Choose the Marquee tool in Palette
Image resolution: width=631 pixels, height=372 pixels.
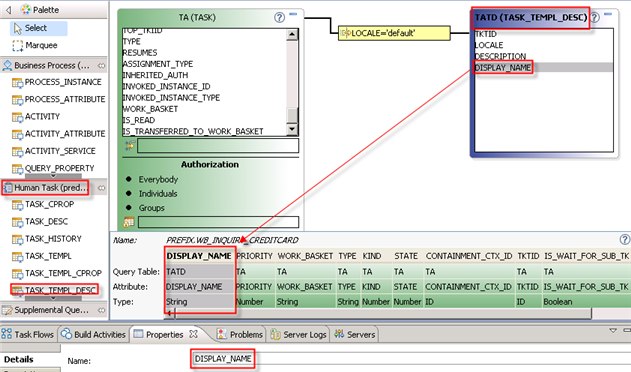tap(35, 45)
